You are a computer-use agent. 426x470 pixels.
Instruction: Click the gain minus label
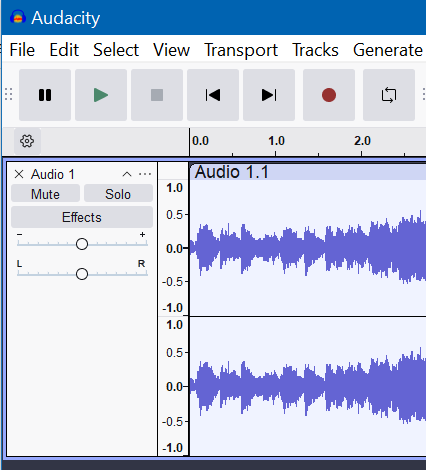[20, 234]
